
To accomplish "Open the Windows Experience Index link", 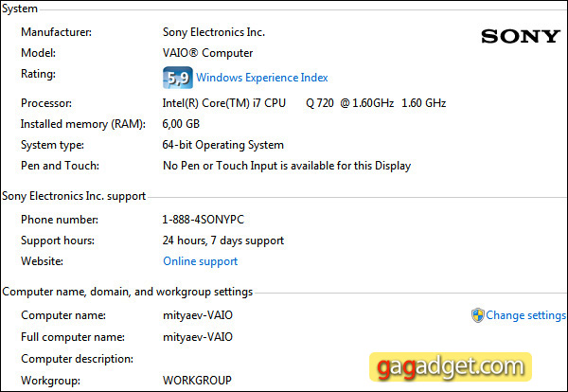I will [262, 78].
